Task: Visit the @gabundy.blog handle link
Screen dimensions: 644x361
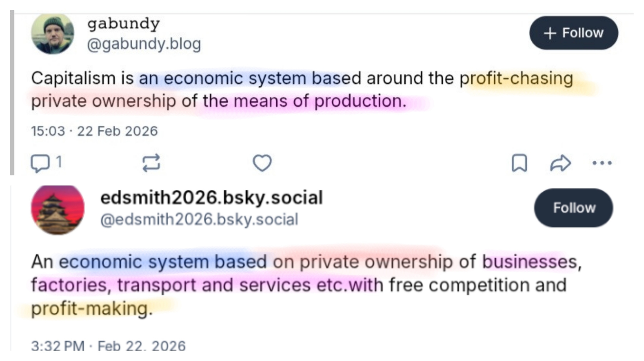Action: pos(144,44)
